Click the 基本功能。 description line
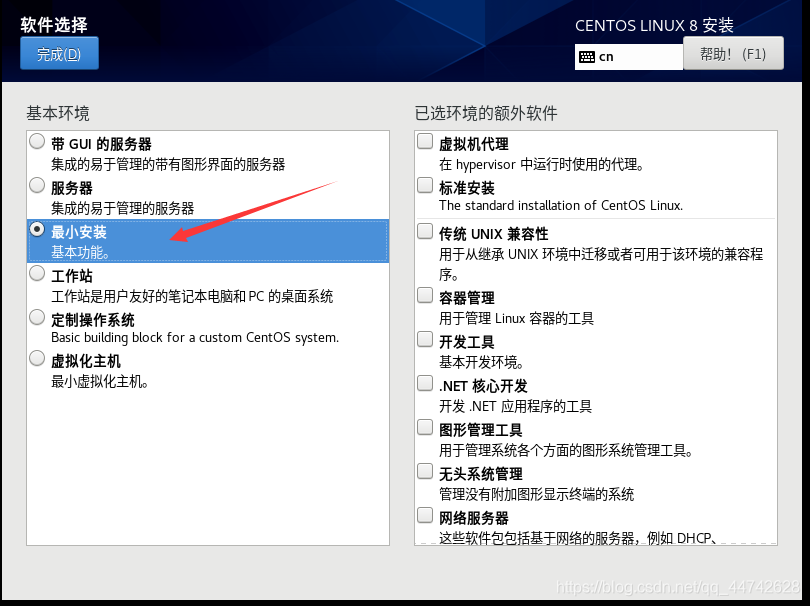810x606 pixels. click(x=80, y=253)
